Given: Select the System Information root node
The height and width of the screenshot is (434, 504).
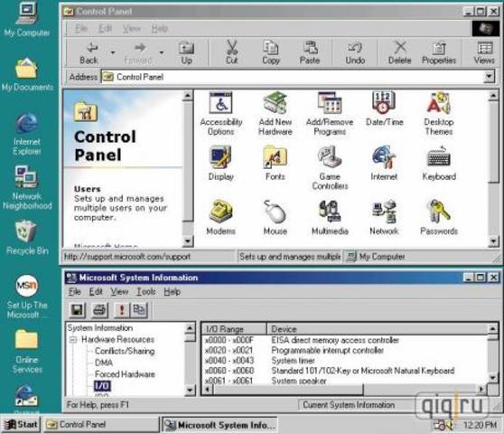Looking at the screenshot, I should (x=100, y=328).
